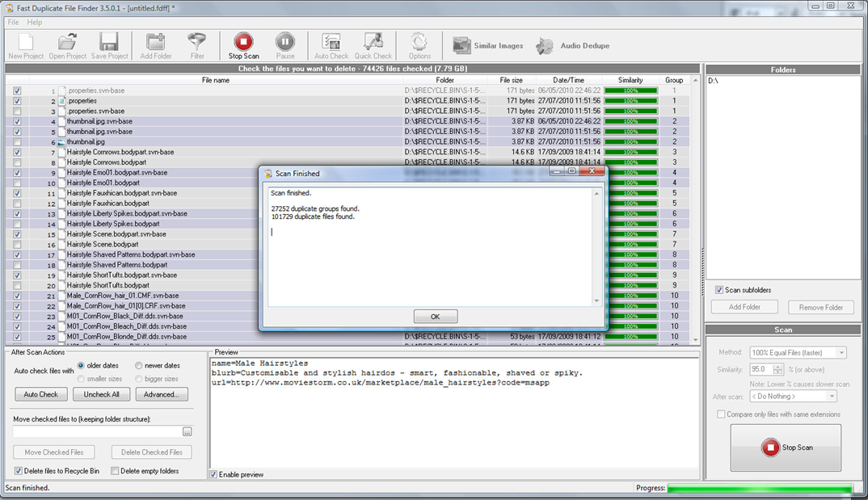The image size is (868, 500).
Task: Click the Similarity value stepper arrows
Action: tap(778, 369)
